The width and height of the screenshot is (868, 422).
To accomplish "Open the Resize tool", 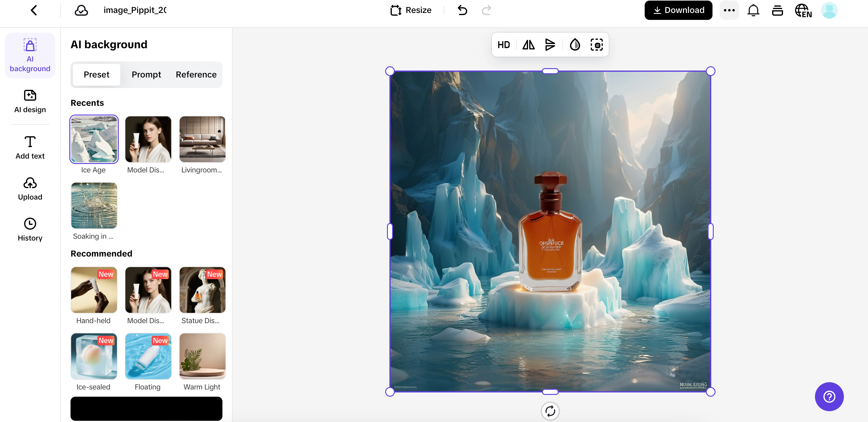I will (411, 10).
